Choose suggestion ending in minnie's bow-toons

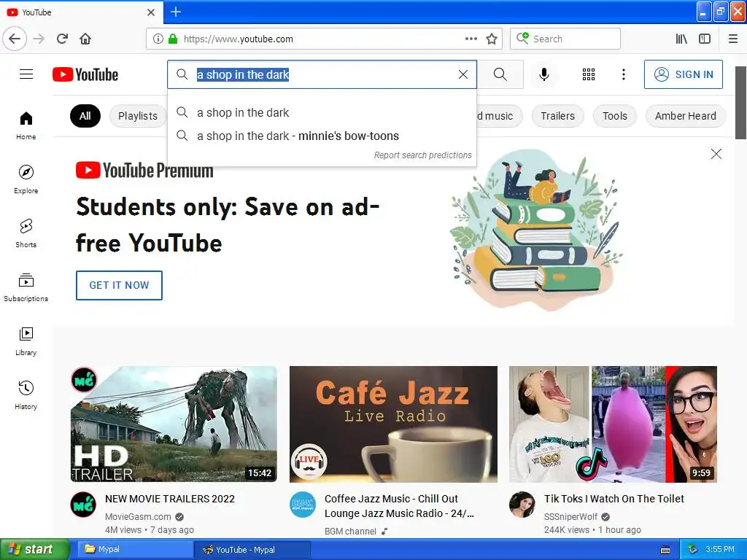[x=322, y=136]
